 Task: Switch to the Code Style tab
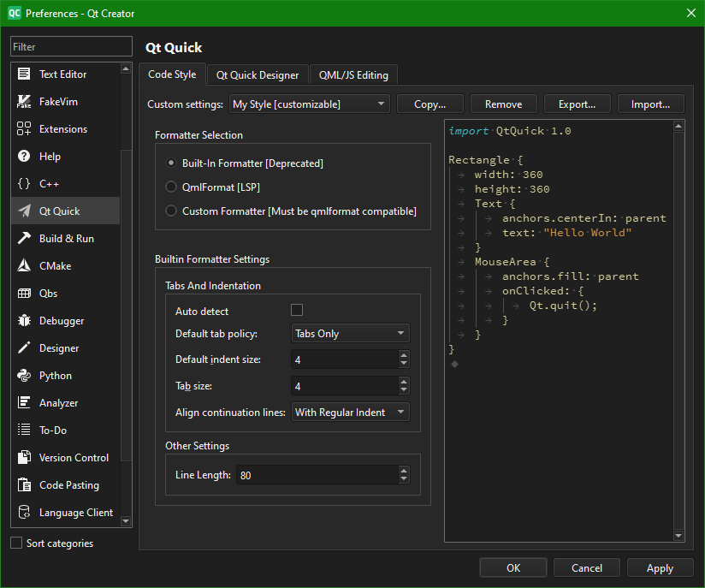point(172,74)
